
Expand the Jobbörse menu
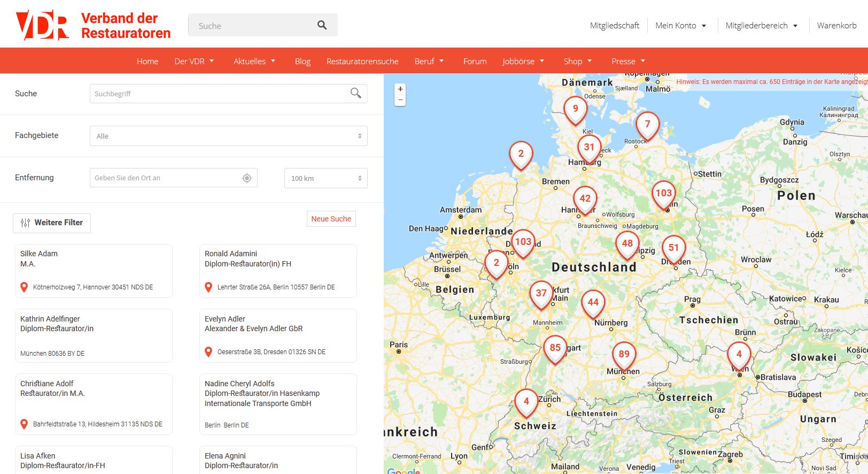pos(523,61)
